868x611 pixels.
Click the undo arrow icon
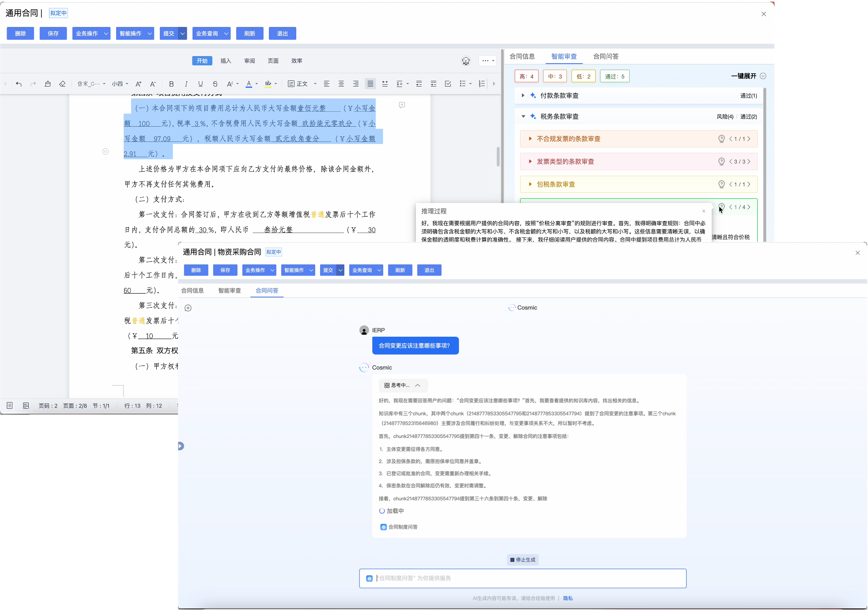19,84
